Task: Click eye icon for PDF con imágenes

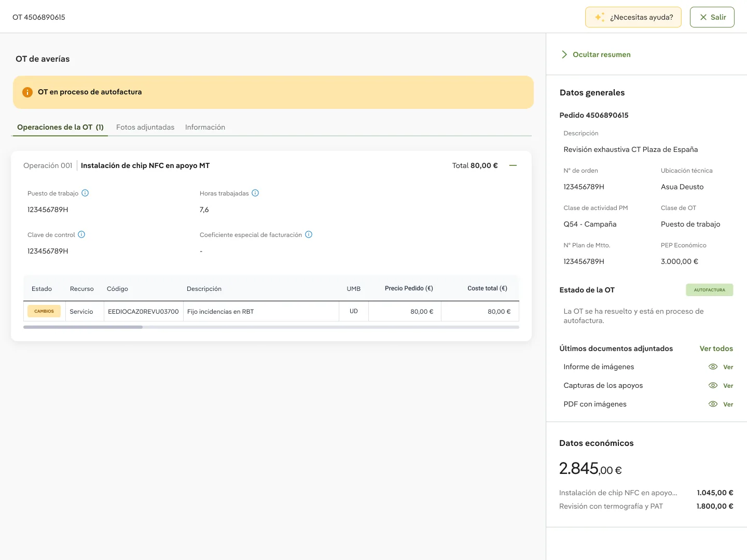Action: click(713, 404)
